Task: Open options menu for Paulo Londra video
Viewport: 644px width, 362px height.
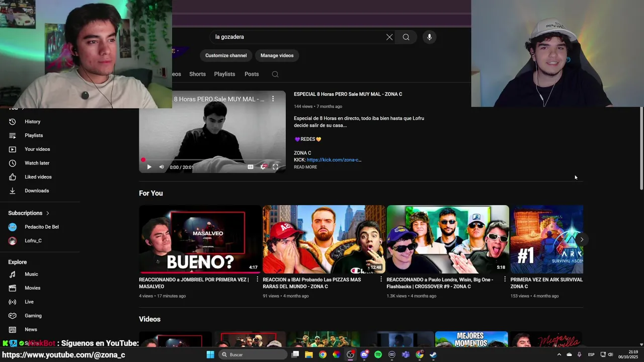Action: 505,280
